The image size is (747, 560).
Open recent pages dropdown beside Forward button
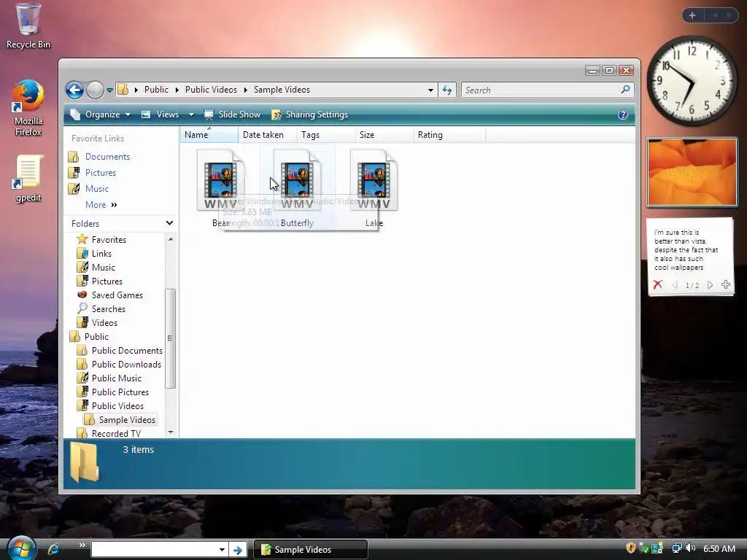pyautogui.click(x=109, y=90)
